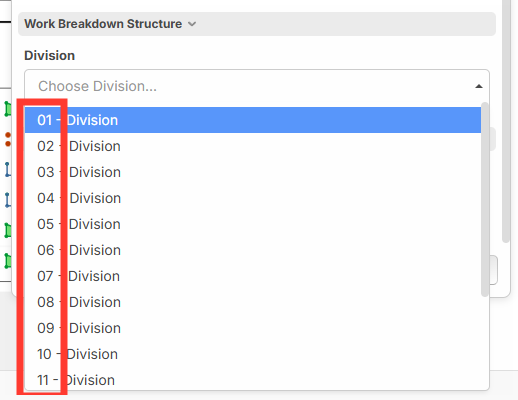Choose the 02 - Division entry
This screenshot has width=518, height=400.
click(253, 146)
